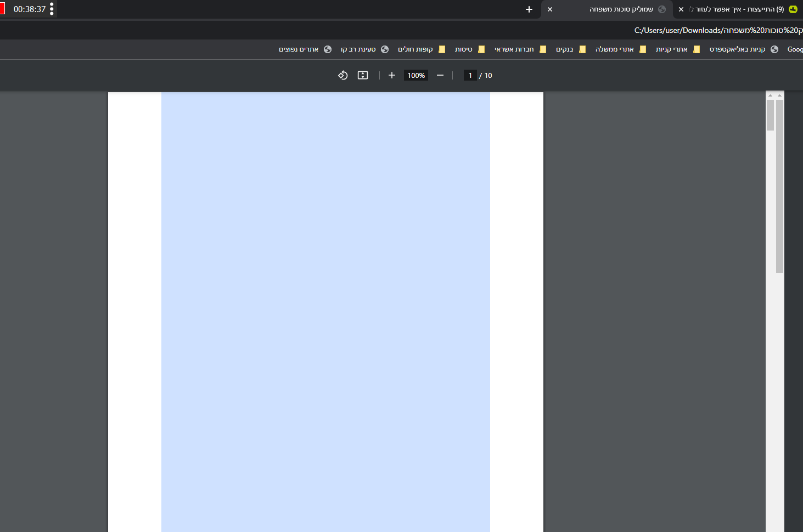This screenshot has width=803, height=532.
Task: Open the אתרים נפוצים bookmark
Action: 305,49
